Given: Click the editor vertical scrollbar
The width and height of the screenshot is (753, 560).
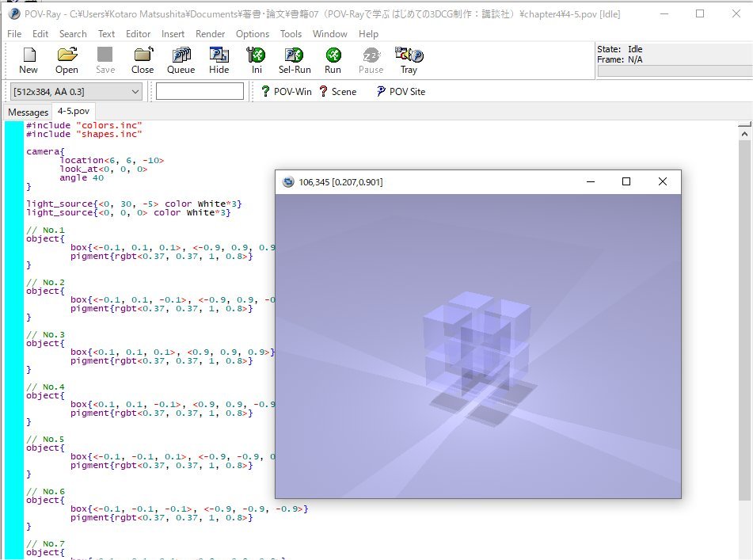Looking at the screenshot, I should pyautogui.click(x=745, y=317).
